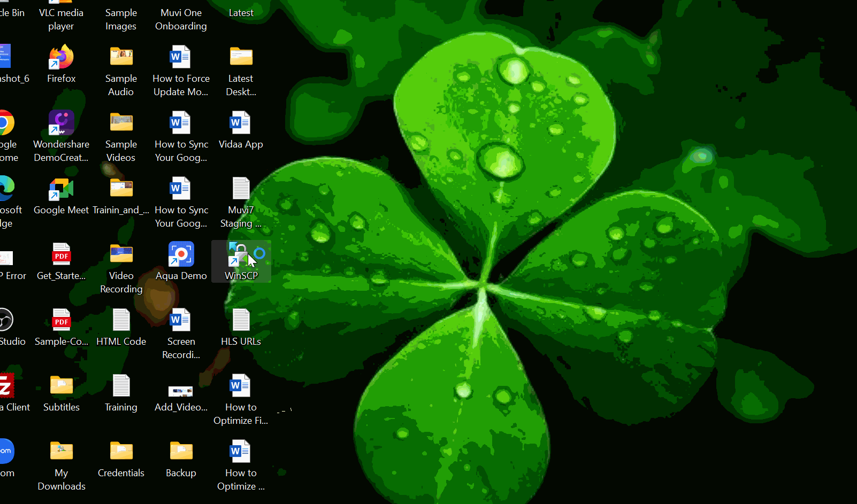Select the HLS URLs text file

241,321
